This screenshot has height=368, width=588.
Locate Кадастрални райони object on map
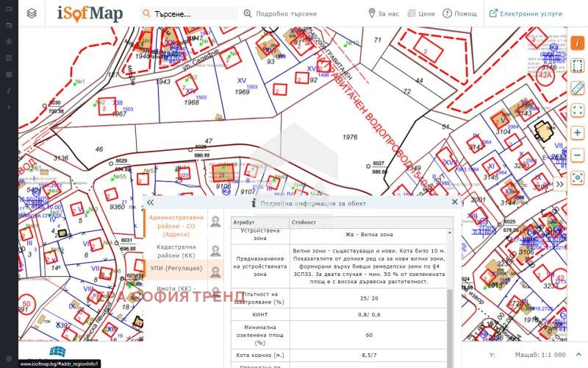click(x=215, y=251)
